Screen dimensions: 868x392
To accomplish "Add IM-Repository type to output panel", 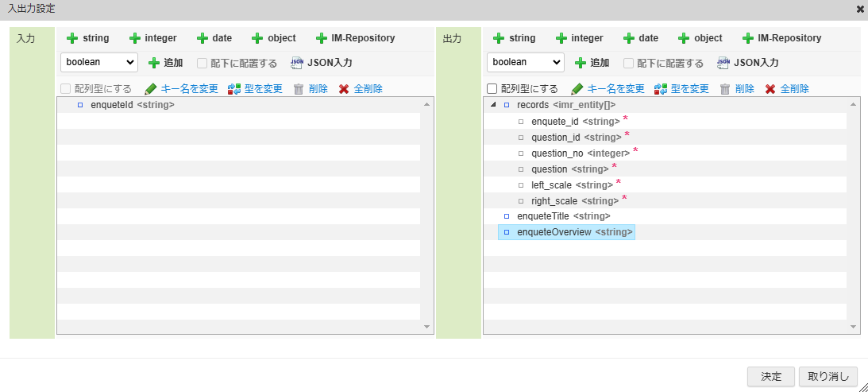I will pyautogui.click(x=781, y=38).
